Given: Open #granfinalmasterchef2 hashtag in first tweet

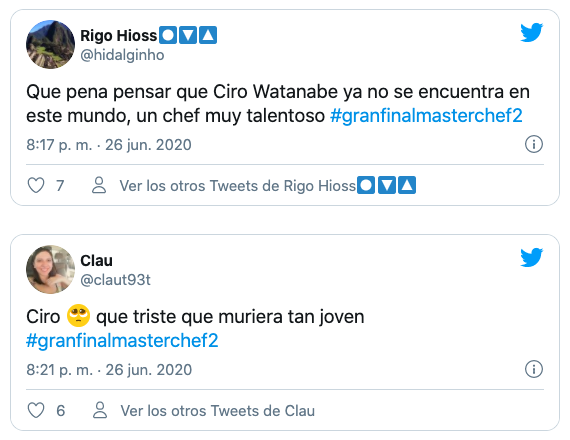Looking at the screenshot, I should pos(426,116).
